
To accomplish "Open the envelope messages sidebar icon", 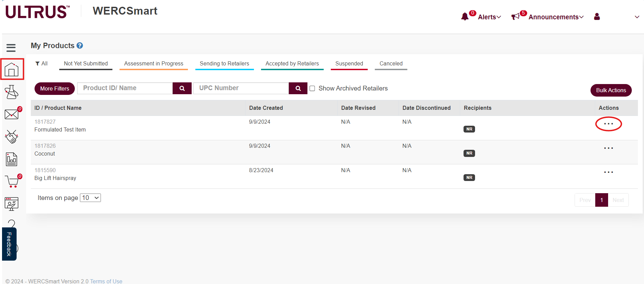I will [12, 114].
